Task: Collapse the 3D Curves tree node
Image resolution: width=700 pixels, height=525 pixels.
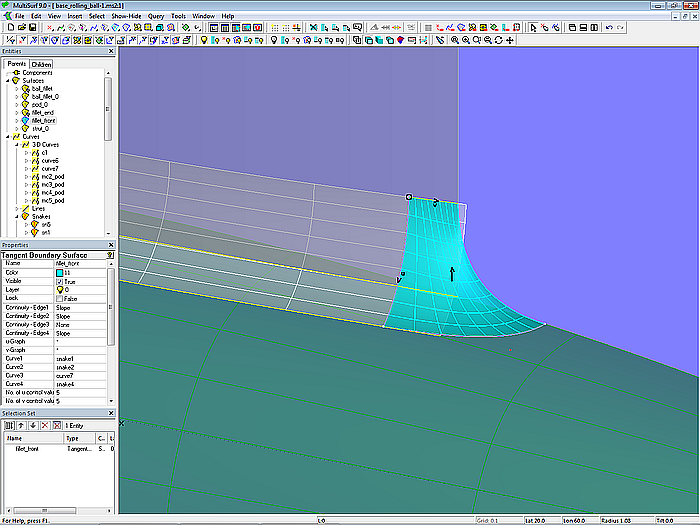Action: coord(18,144)
